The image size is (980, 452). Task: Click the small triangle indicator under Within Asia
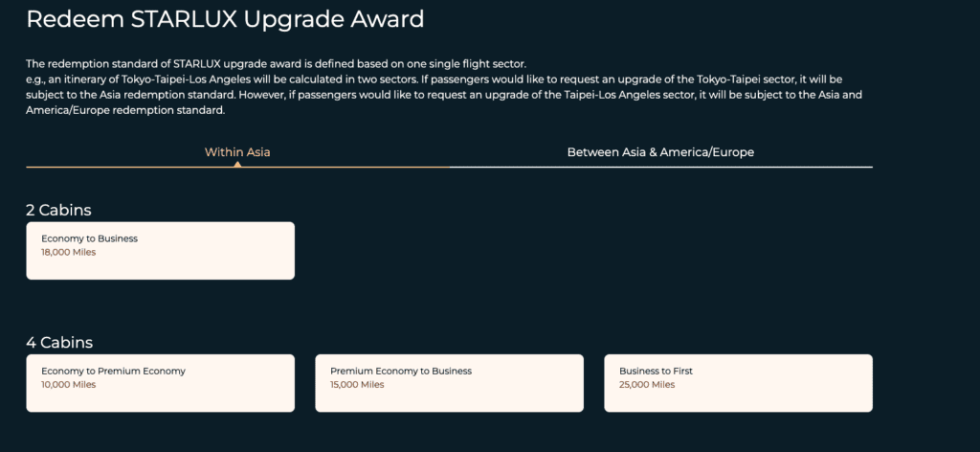coord(237,164)
